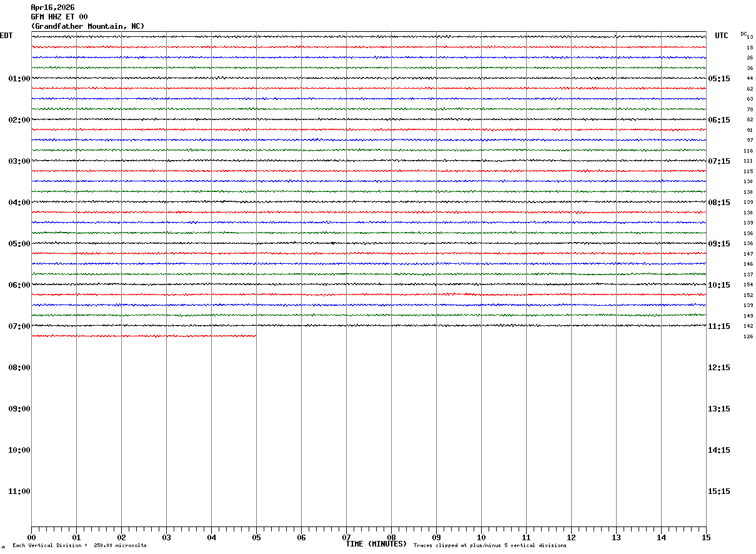The height and width of the screenshot is (554, 756).
Task: Click the DC value 152
Action: [749, 295]
